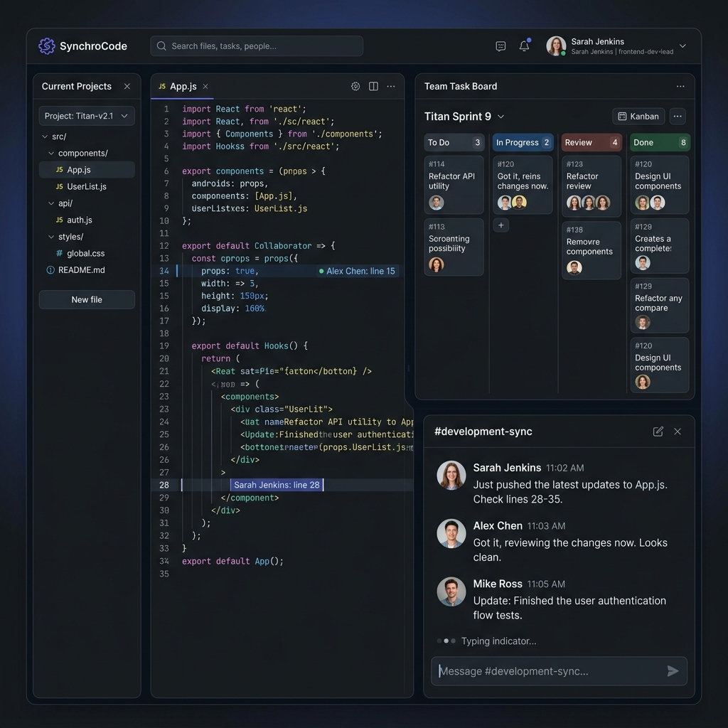Viewport: 728px width, 728px height.
Task: Click Sarah Jenkins profile avatar in header
Action: 556,46
